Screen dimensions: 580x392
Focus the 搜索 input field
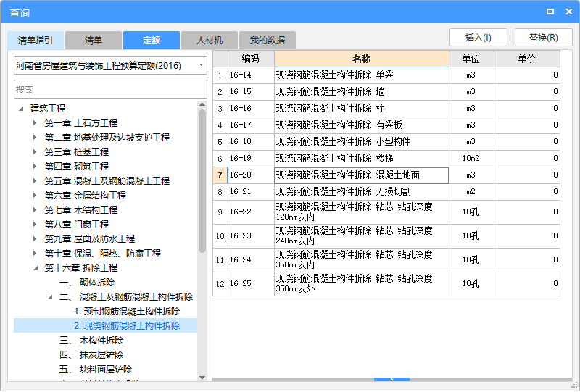coord(110,89)
